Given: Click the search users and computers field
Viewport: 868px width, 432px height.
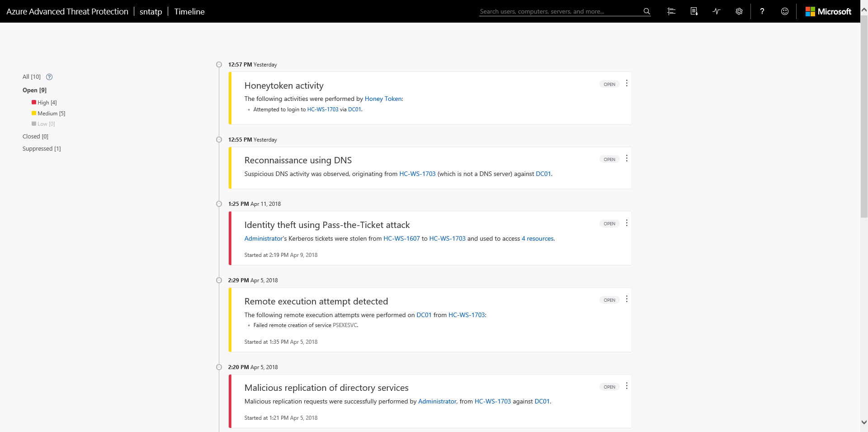Looking at the screenshot, I should 560,11.
